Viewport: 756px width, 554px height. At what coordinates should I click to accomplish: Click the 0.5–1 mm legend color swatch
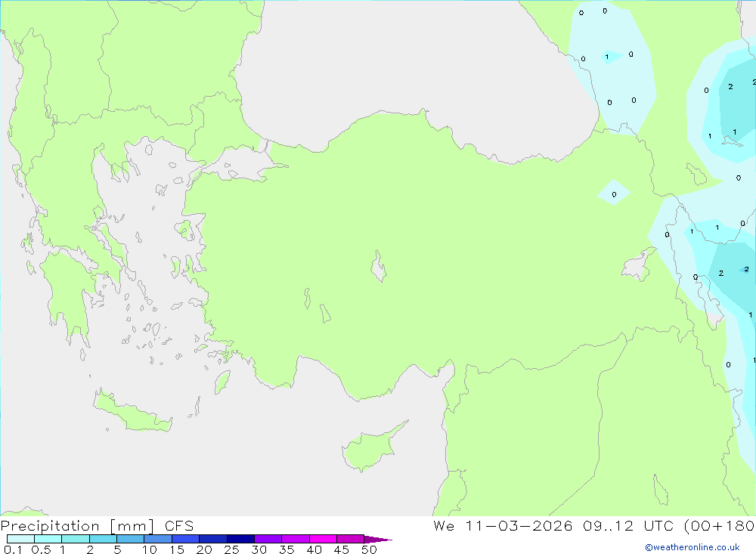(x=48, y=539)
